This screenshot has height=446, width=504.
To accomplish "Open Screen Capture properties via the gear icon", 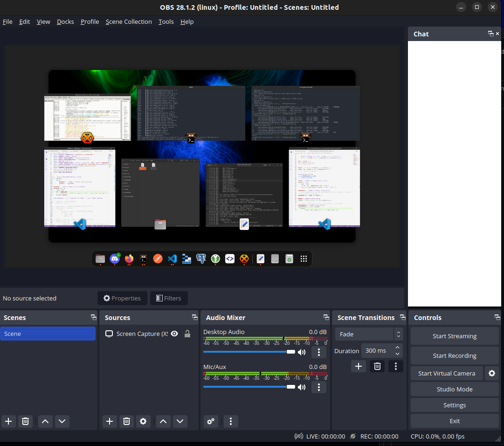I will coord(143,421).
